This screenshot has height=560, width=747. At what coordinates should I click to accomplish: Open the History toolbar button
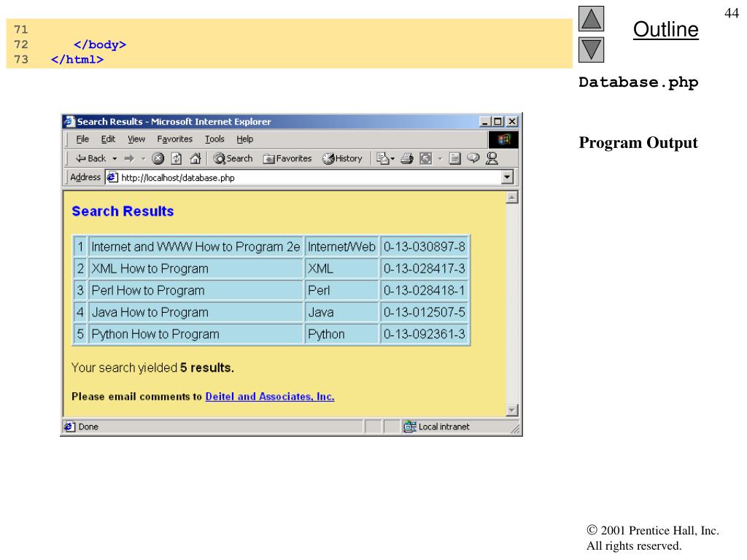[x=342, y=158]
